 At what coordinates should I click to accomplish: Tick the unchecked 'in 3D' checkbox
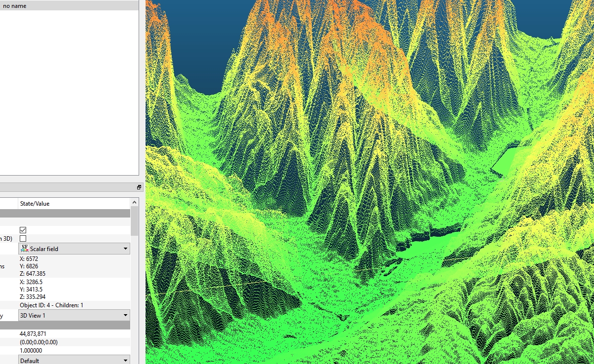coord(23,239)
